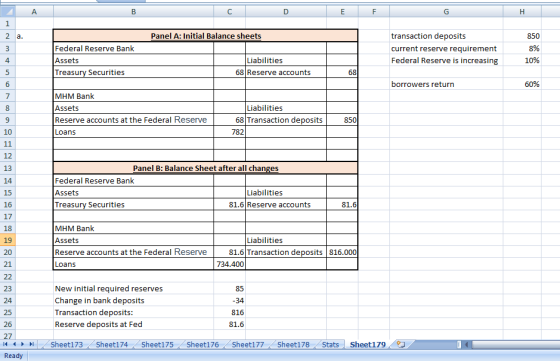Screen dimensions: 560x361
Task: Open the Sheet175 tab
Action: [x=157, y=345]
